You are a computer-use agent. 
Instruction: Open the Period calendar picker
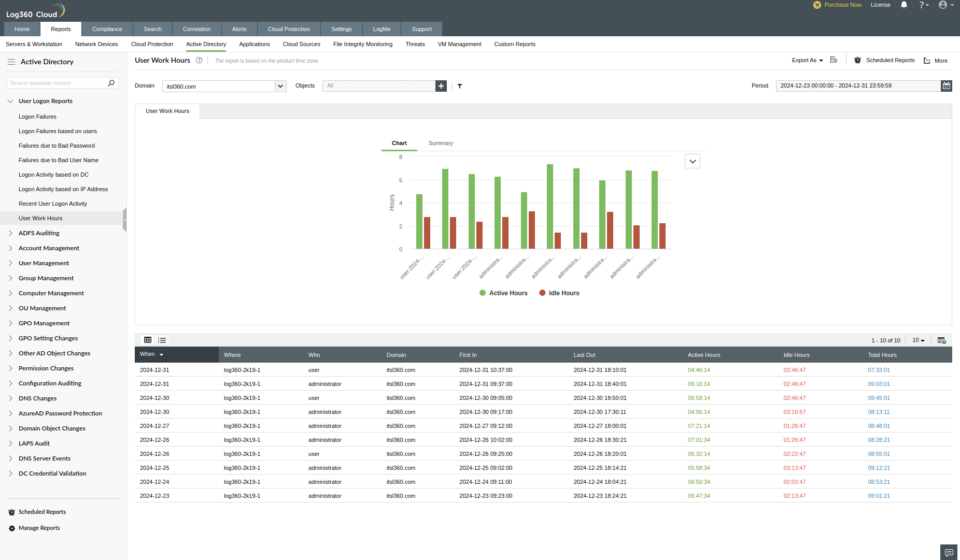[x=947, y=86]
